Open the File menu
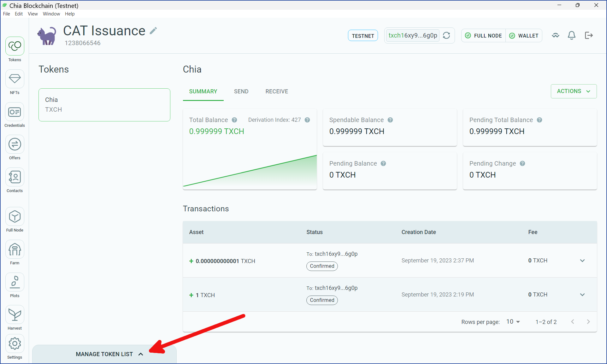 pos(7,14)
